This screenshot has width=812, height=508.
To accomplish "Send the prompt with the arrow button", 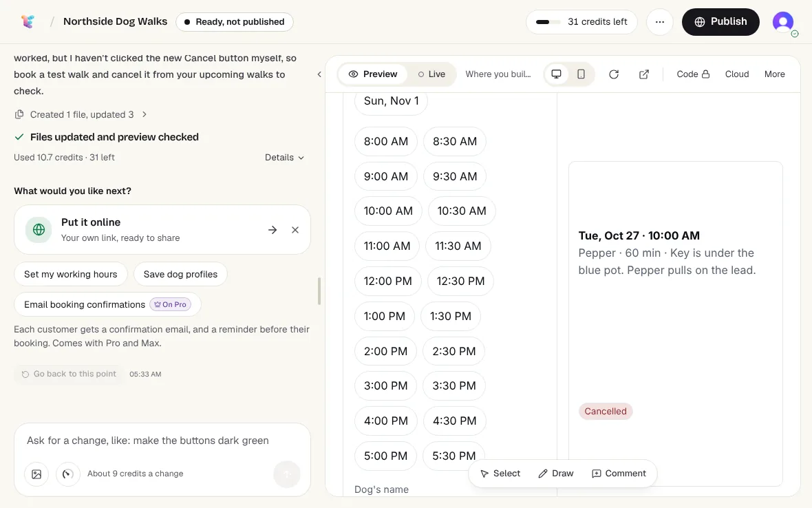I will [x=287, y=474].
